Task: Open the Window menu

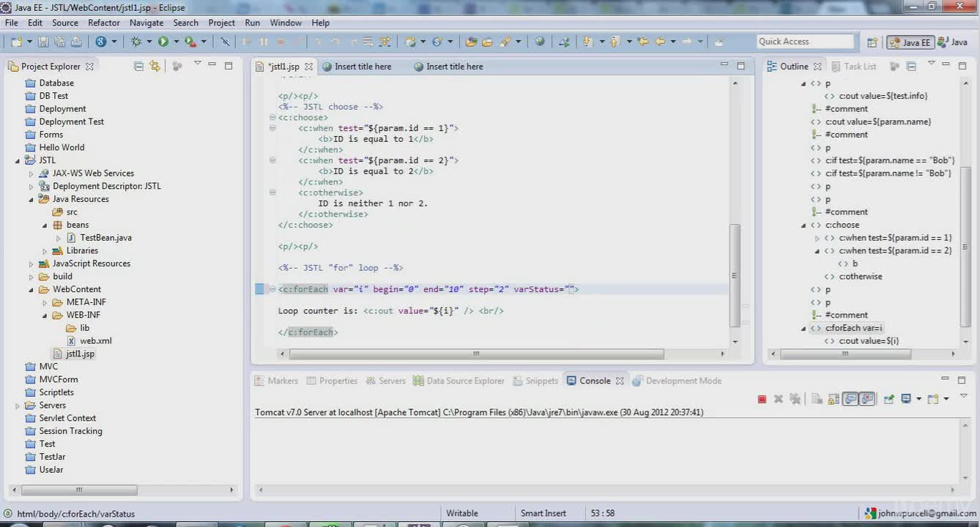Action: click(286, 23)
